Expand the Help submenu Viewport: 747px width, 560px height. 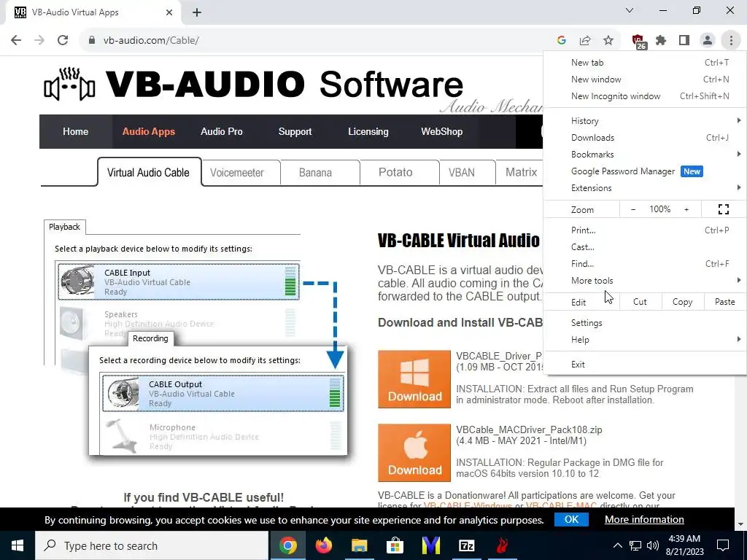[645, 340]
